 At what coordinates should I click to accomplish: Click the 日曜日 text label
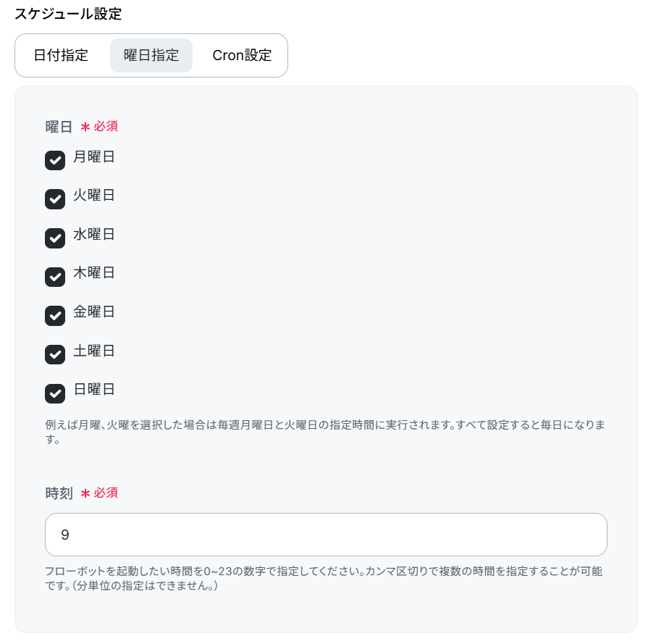coord(93,389)
